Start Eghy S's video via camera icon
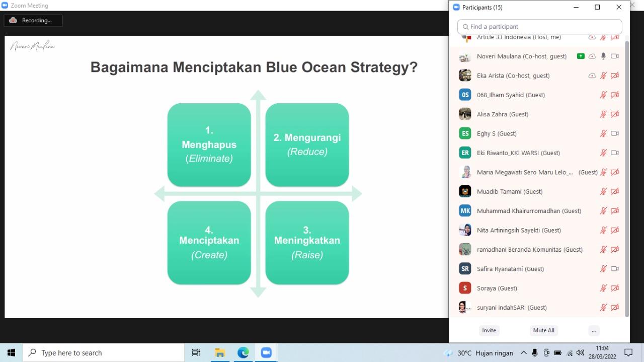The height and width of the screenshot is (362, 644). pyautogui.click(x=614, y=133)
